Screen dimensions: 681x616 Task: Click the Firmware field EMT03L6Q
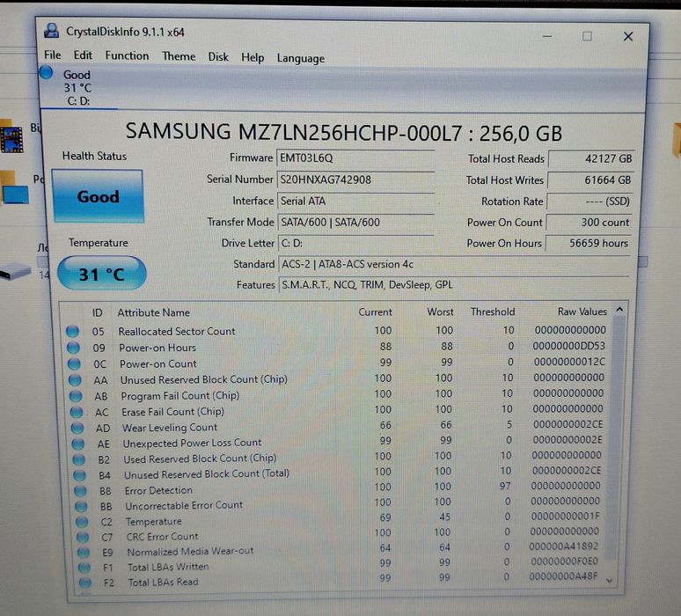(x=355, y=158)
